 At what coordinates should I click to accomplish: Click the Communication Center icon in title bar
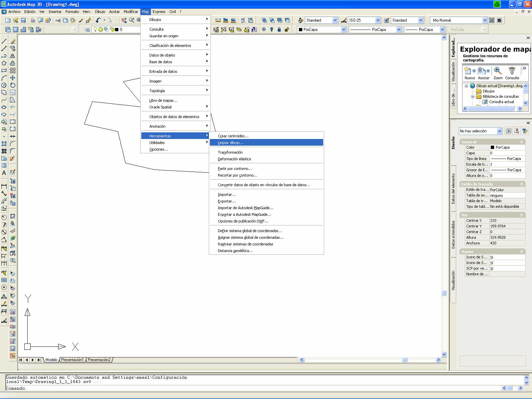(x=497, y=4)
